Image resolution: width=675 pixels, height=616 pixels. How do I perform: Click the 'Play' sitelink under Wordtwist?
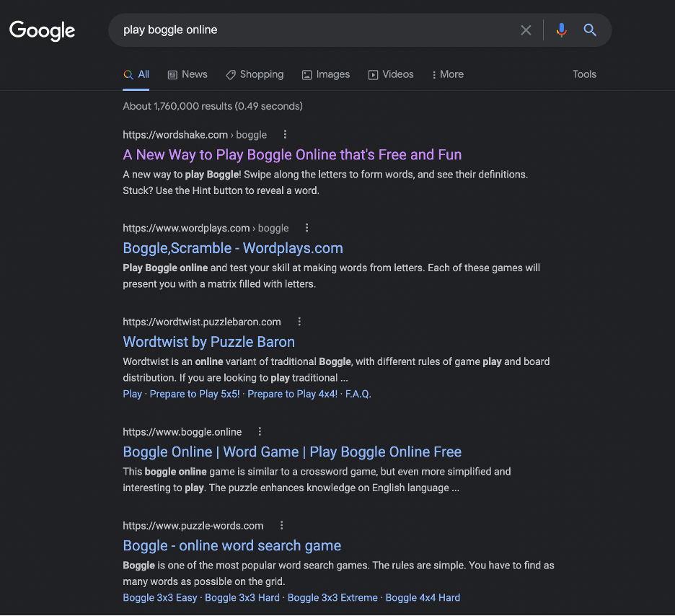point(133,395)
